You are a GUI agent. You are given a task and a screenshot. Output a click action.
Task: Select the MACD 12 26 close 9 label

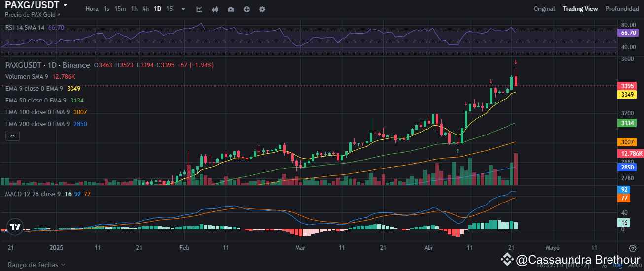pyautogui.click(x=33, y=194)
